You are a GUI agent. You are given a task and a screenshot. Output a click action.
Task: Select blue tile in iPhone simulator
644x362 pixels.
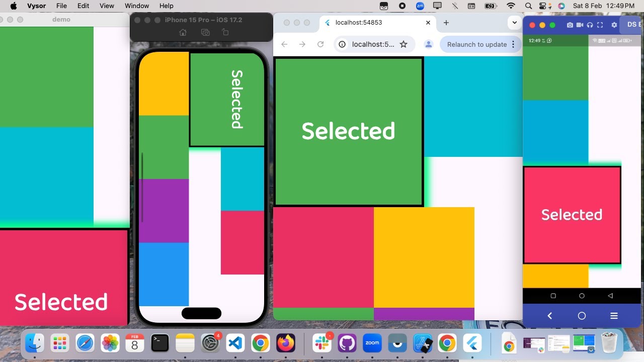click(x=164, y=275)
